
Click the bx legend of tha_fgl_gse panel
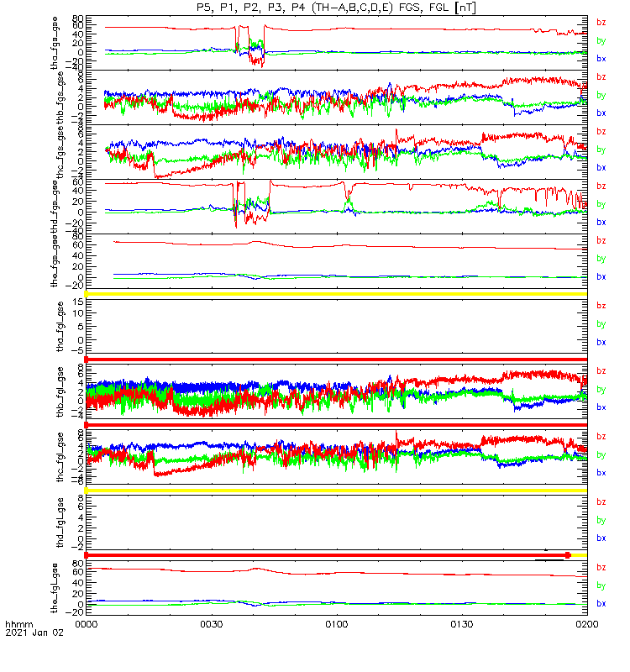click(601, 342)
